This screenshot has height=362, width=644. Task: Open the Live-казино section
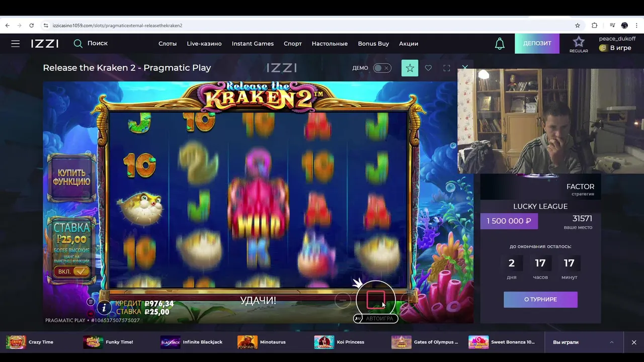click(204, 44)
